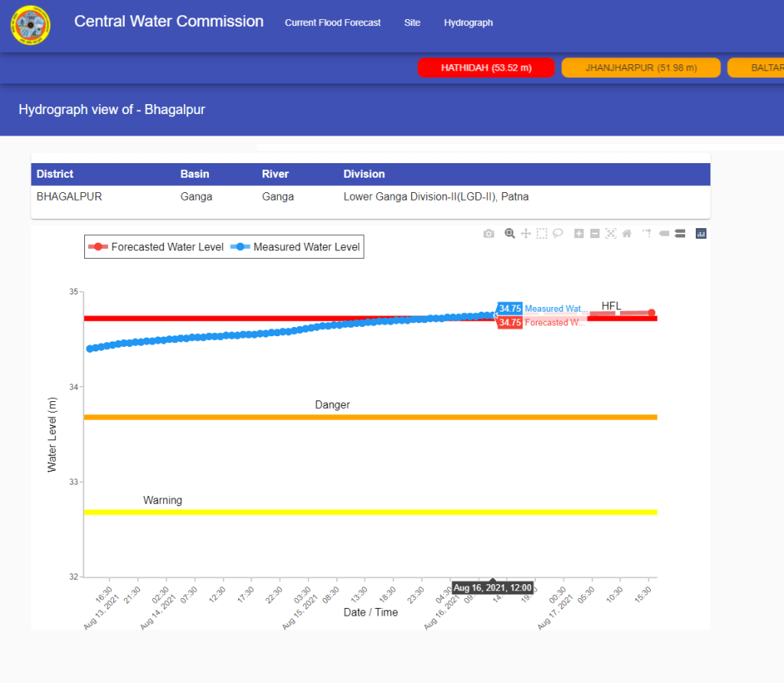Enable show closest data on hover
Viewport: 784px width, 683px height.
pos(663,234)
